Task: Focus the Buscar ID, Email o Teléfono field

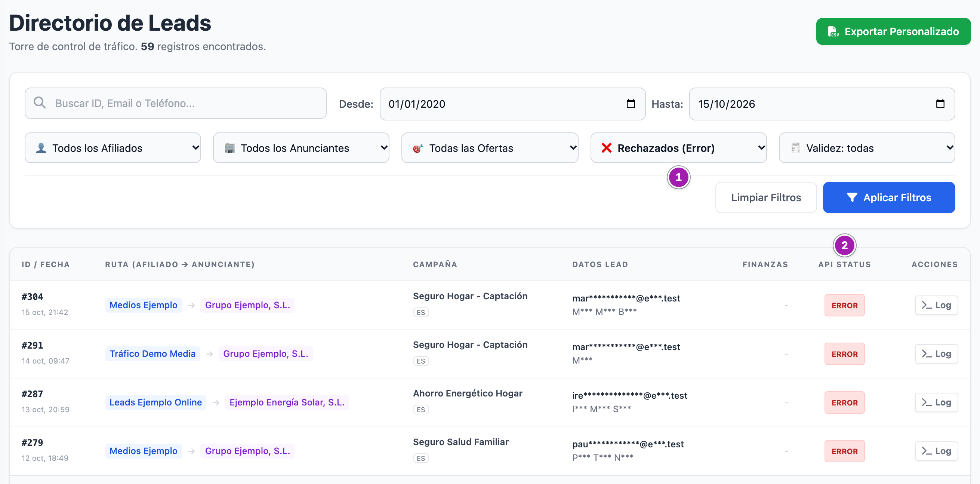Action: (175, 103)
